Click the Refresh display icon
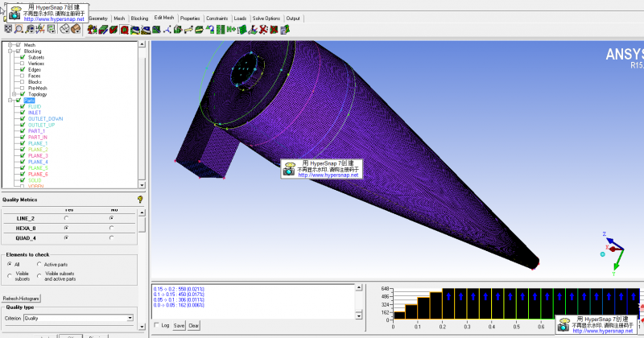The height and width of the screenshot is (338, 644). coord(51,29)
